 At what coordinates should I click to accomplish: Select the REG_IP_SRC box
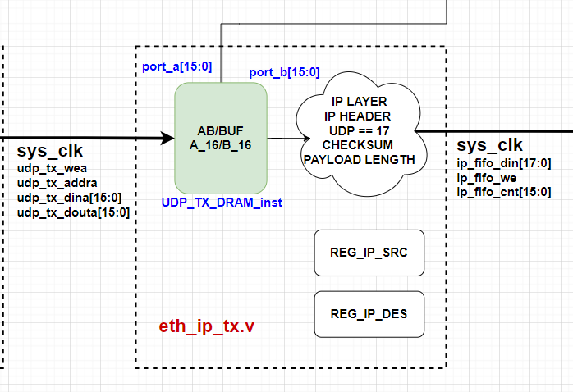369,253
